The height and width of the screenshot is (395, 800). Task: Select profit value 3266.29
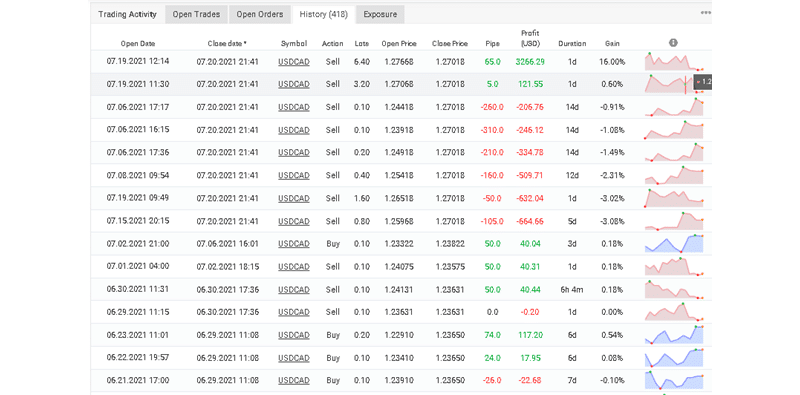point(530,62)
